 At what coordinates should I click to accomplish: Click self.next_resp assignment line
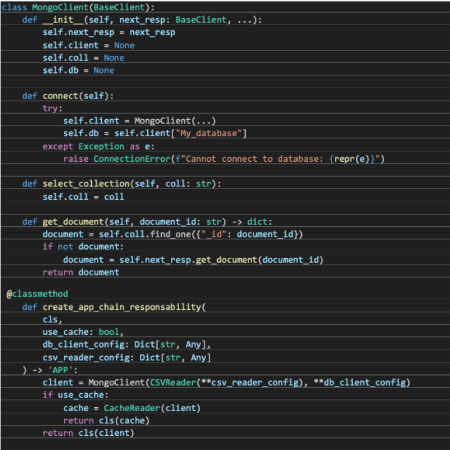[x=109, y=32]
